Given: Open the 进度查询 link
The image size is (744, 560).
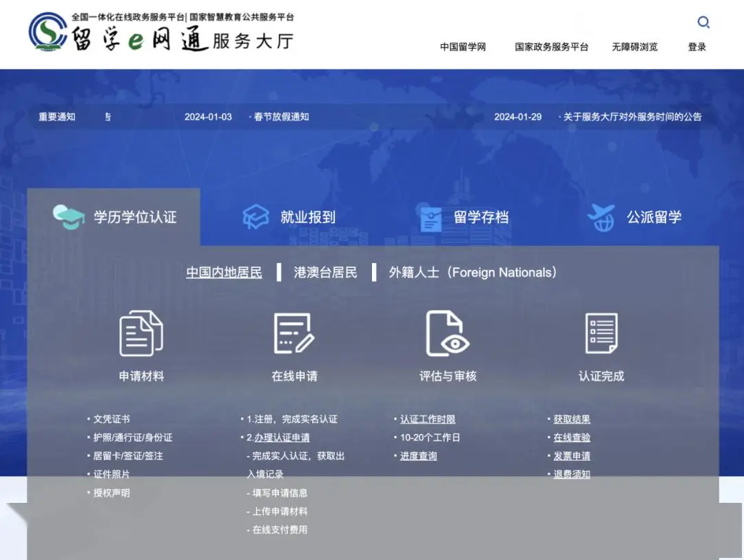Looking at the screenshot, I should click(x=418, y=456).
